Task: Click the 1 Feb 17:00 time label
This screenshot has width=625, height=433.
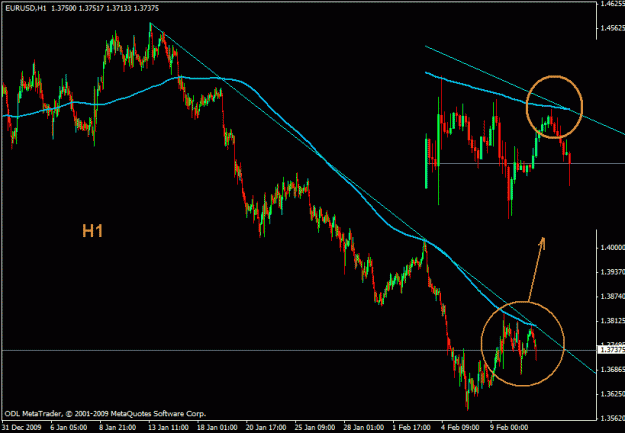Action: point(411,427)
